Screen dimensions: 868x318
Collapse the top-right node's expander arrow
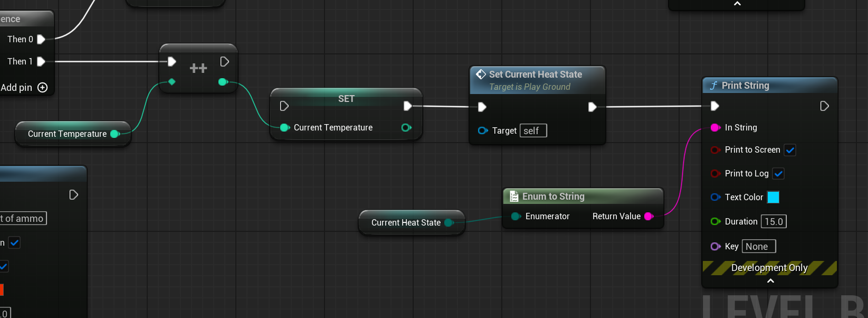(x=737, y=4)
